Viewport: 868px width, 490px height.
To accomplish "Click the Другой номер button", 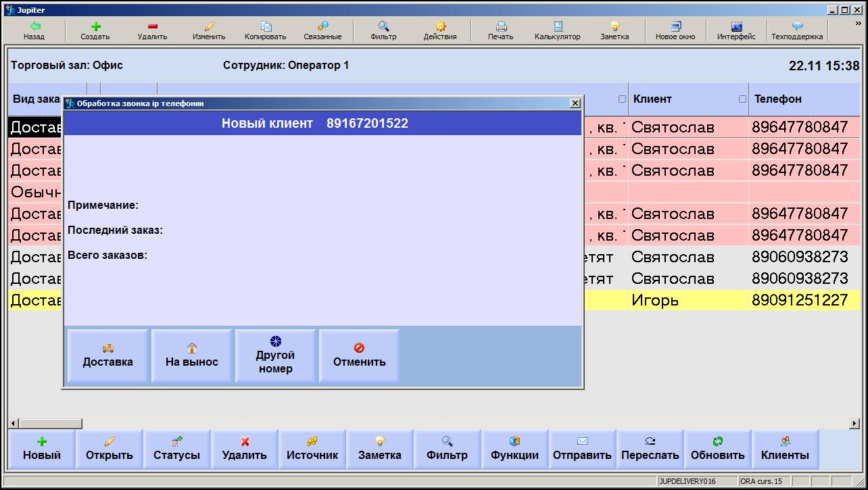I will point(276,356).
